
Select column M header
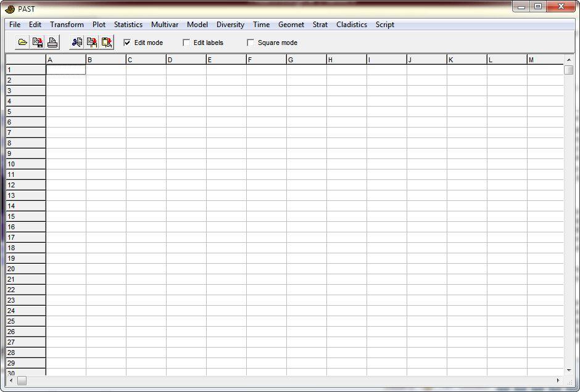click(x=545, y=60)
